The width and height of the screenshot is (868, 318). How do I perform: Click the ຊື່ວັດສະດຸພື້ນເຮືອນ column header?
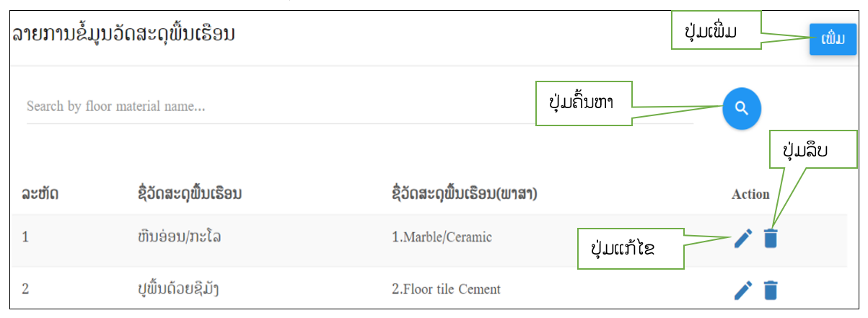[x=189, y=193]
